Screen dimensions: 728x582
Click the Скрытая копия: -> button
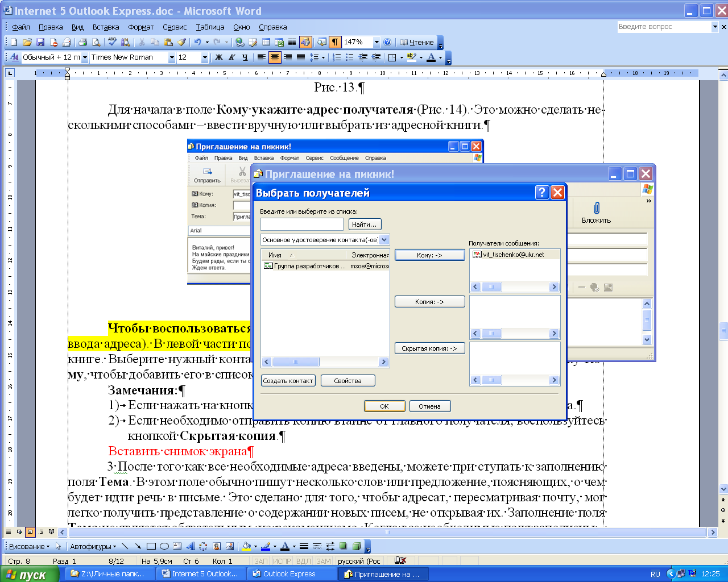pyautogui.click(x=429, y=348)
